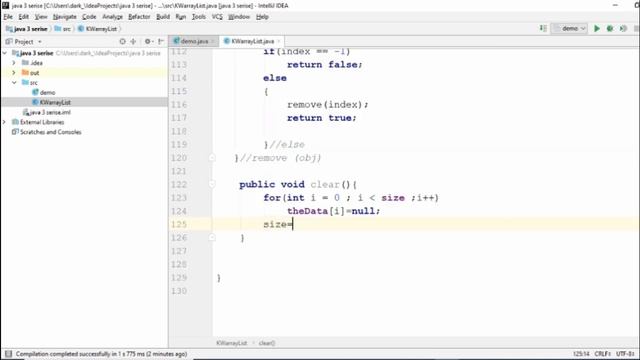
Task: Toggle the fold marker at line 120
Action: click(x=212, y=158)
